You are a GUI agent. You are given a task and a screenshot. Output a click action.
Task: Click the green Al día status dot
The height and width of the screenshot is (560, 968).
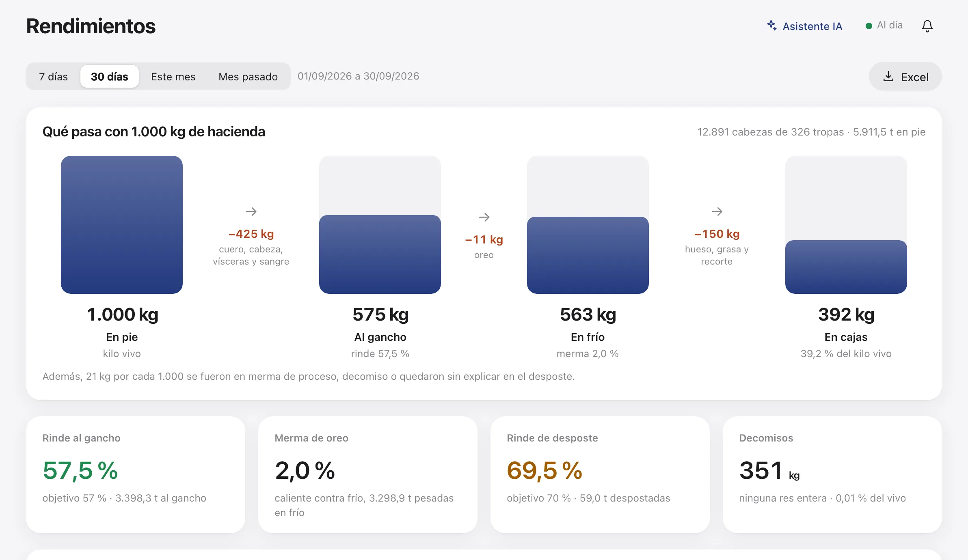(869, 26)
